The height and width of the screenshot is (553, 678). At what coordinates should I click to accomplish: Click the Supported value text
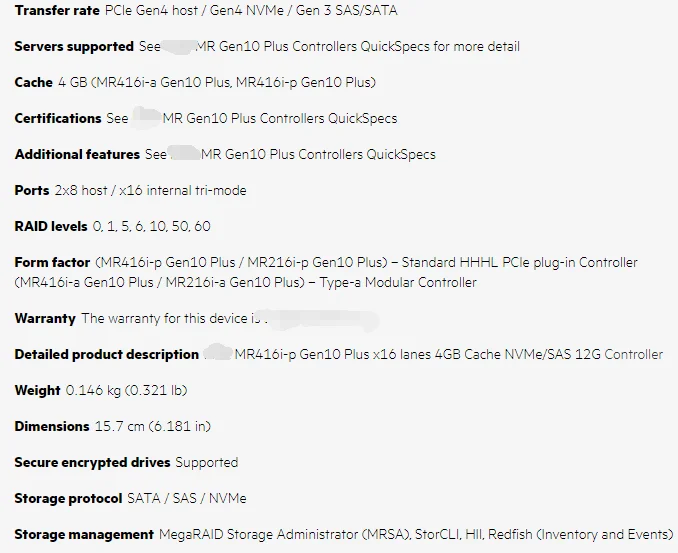tap(207, 462)
